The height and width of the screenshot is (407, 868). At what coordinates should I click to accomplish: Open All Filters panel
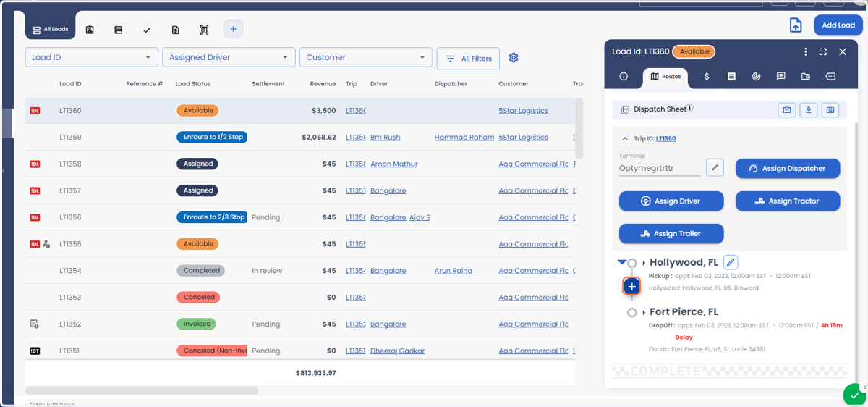click(468, 59)
